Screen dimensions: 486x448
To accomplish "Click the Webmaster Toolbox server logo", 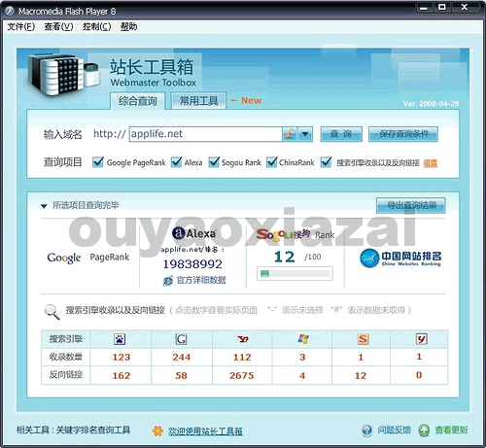I will [63, 75].
